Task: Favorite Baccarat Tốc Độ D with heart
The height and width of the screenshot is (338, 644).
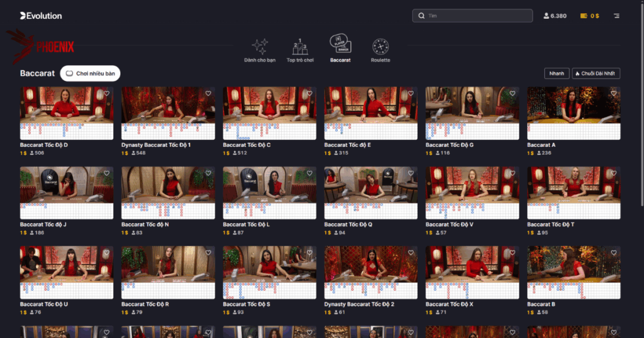Action: (x=107, y=94)
